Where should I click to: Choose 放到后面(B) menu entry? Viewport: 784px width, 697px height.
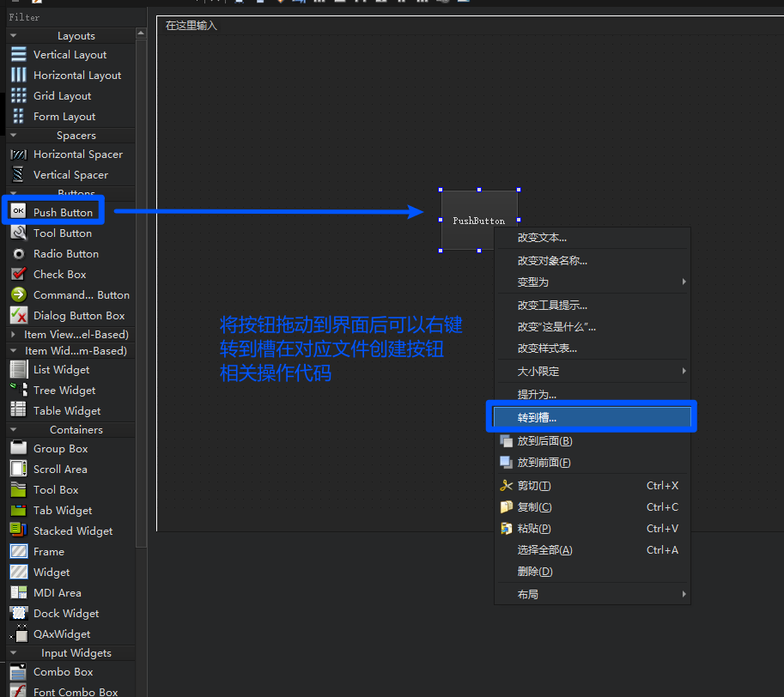592,440
